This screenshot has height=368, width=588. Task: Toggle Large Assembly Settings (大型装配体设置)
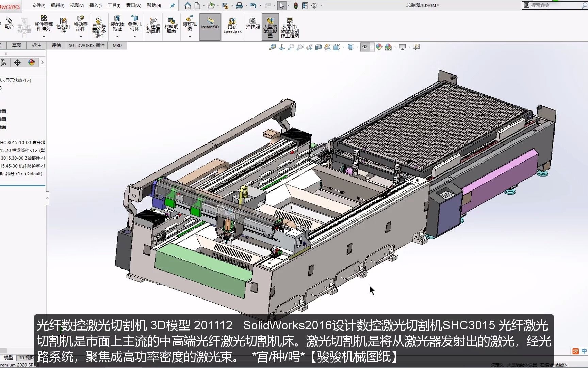(270, 27)
